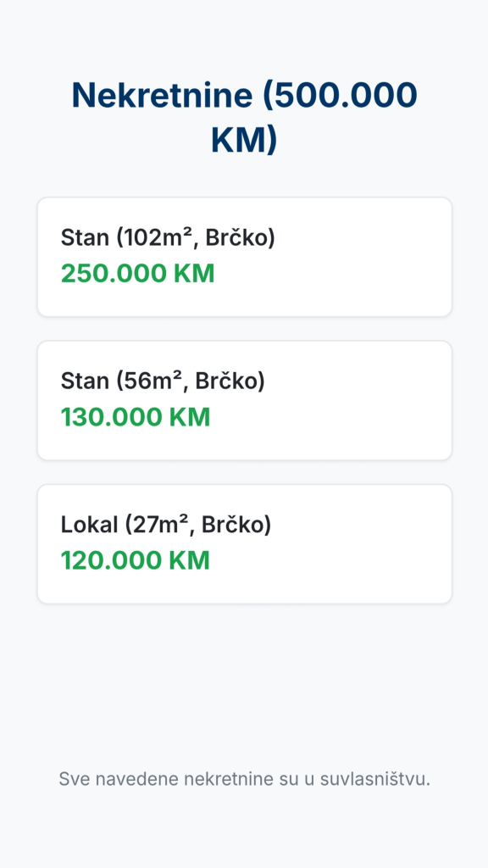Click Brčko in the 56m² listing

click(x=230, y=381)
